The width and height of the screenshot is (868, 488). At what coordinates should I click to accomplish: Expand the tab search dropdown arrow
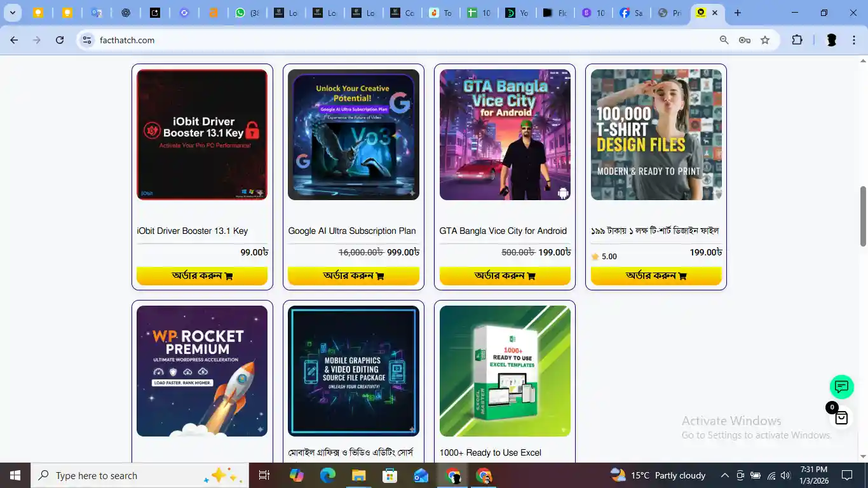point(12,13)
